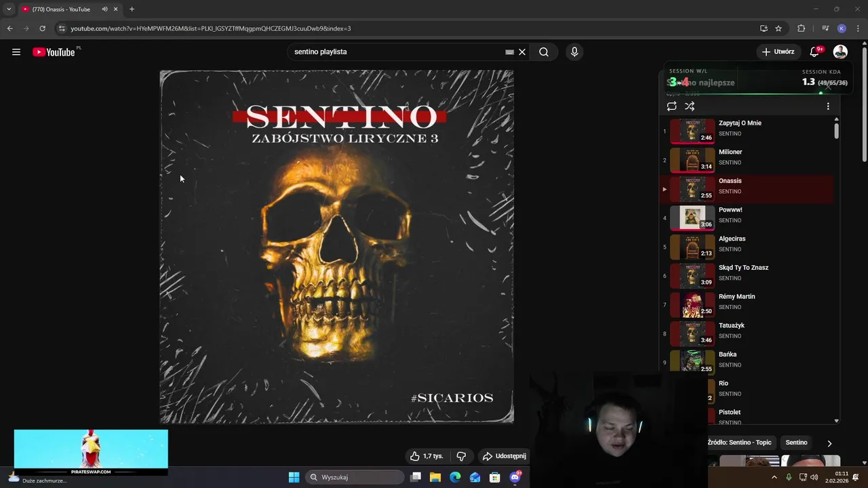Image resolution: width=868 pixels, height=488 pixels.
Task: Open the browser media control icon
Action: click(x=825, y=28)
